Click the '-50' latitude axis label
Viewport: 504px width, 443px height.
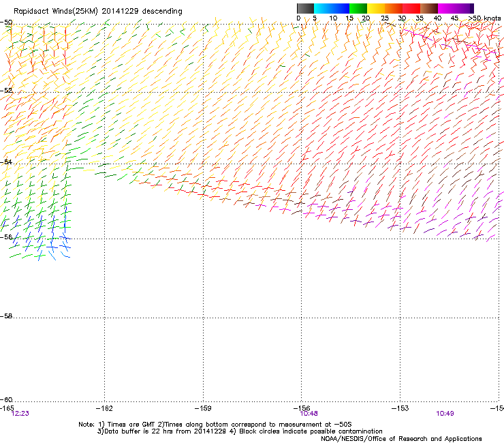tap(6, 22)
